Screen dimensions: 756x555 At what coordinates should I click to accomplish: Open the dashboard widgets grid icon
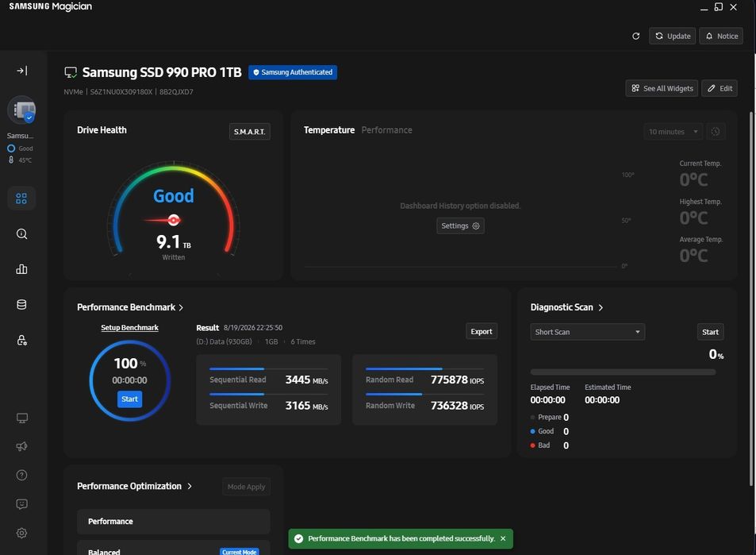pos(21,198)
